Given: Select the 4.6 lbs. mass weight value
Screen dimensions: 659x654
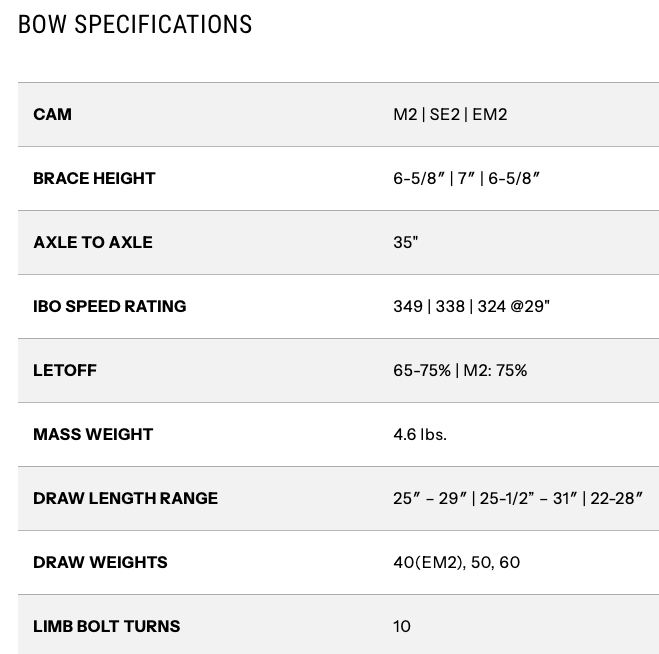Looking at the screenshot, I should 420,434.
